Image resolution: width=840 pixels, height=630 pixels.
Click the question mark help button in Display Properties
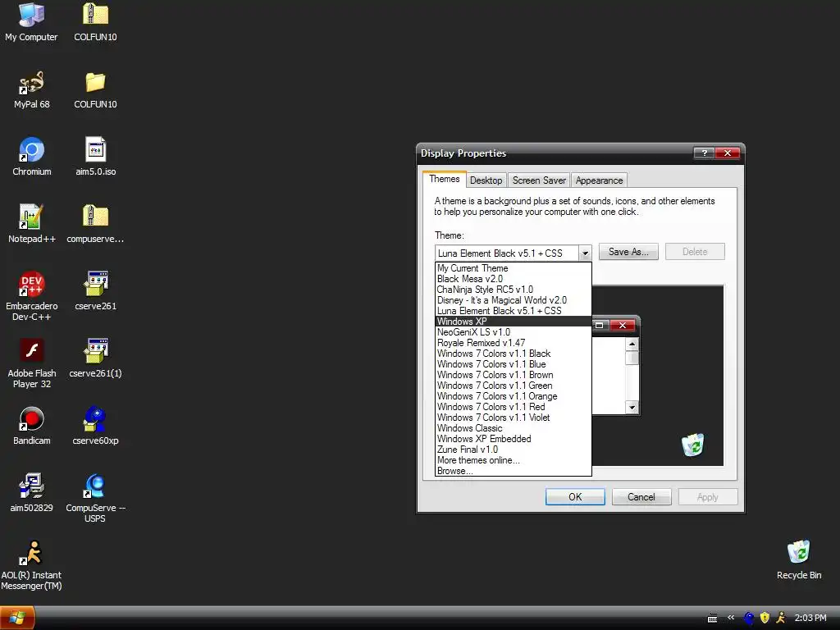pos(704,153)
